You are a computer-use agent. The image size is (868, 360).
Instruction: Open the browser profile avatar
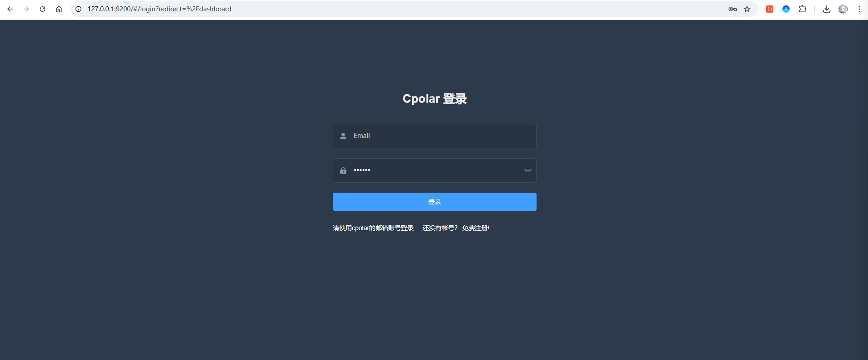tap(843, 9)
